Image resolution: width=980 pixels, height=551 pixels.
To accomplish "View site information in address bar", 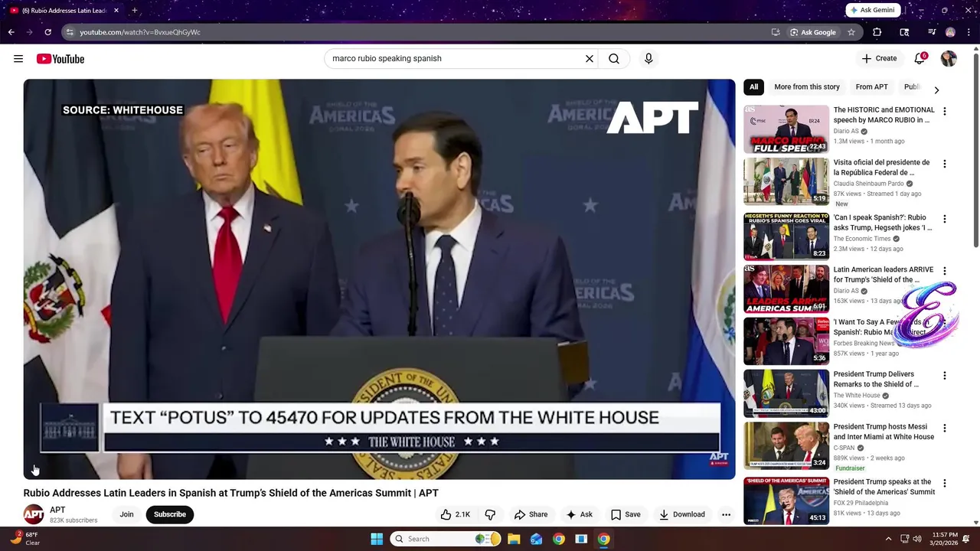I will coord(70,32).
